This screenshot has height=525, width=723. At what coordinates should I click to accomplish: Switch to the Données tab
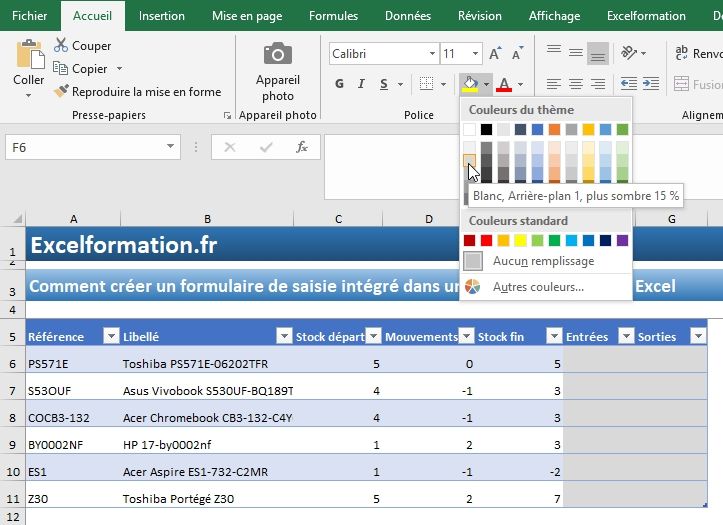click(x=408, y=16)
